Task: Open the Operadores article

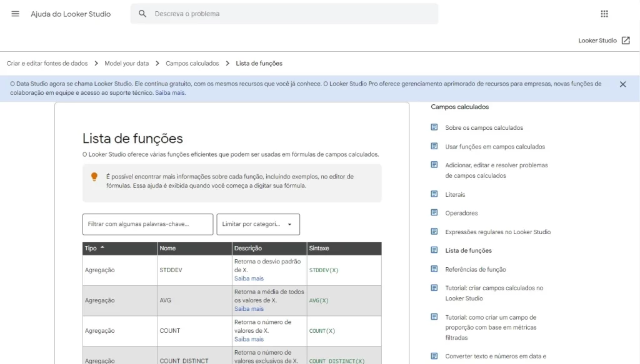Action: pos(461,213)
